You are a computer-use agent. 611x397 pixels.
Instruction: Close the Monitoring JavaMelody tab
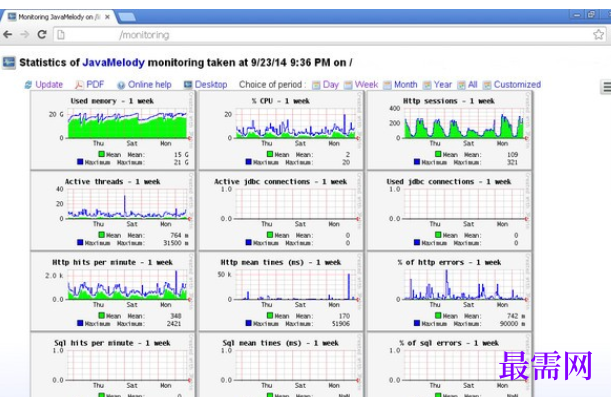[107, 17]
